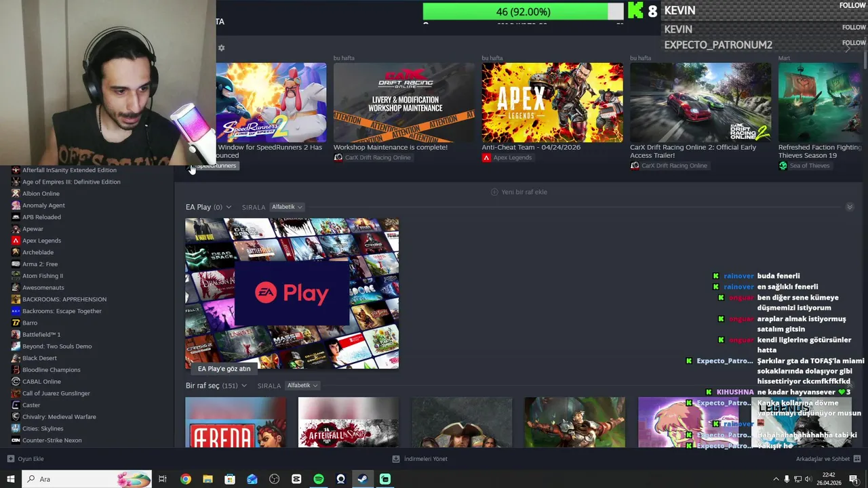
Task: Select APB Reloaded in the library
Action: pyautogui.click(x=41, y=217)
